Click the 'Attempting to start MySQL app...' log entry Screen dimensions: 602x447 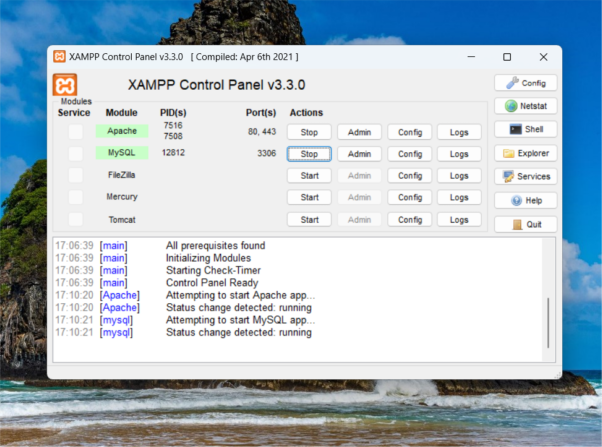pos(240,320)
